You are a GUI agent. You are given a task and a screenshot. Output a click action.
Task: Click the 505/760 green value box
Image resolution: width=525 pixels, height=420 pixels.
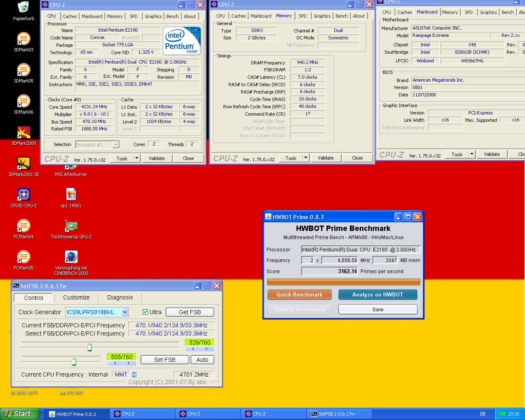[x=121, y=357]
